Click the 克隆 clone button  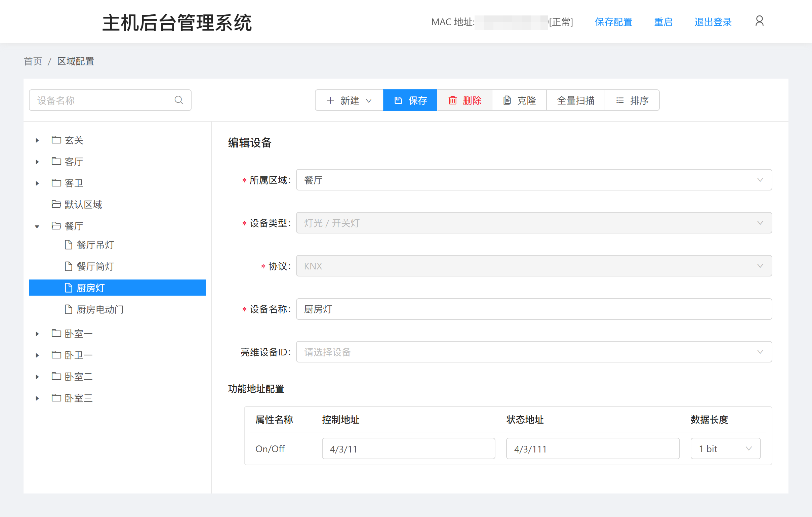(x=519, y=100)
